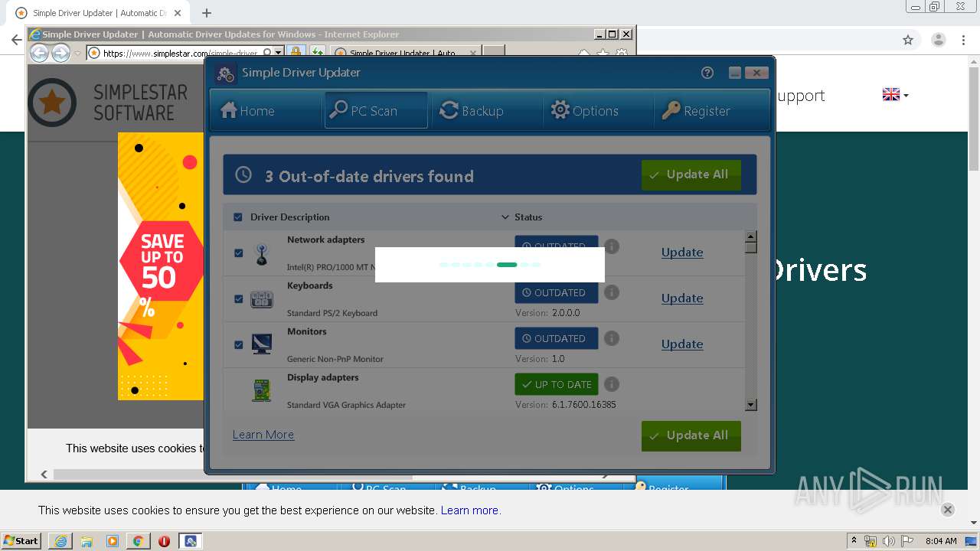This screenshot has height=551, width=980.
Task: Click OUTDATED status badge for Monitors
Action: [557, 338]
